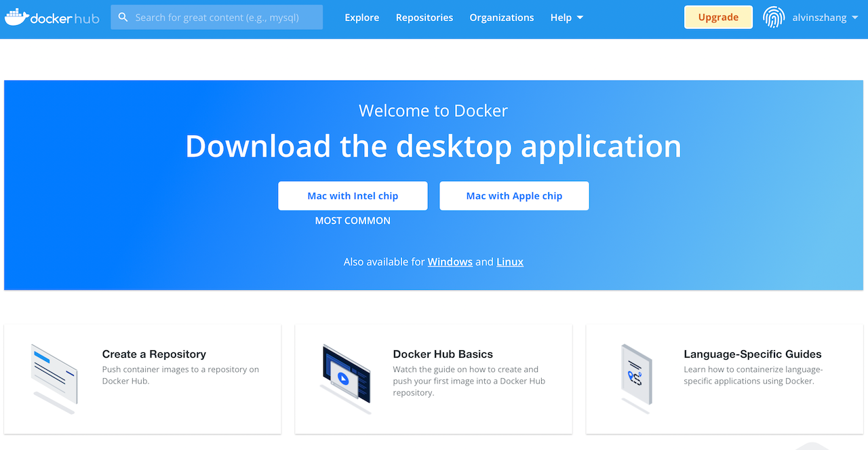Focus the great content search field
Viewport: 868px width, 450px height.
tap(217, 18)
